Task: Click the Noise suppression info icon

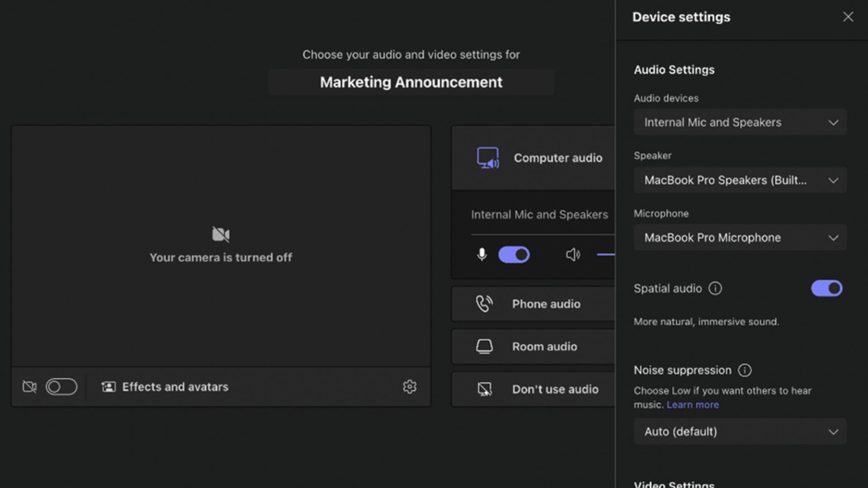Action: tap(745, 370)
